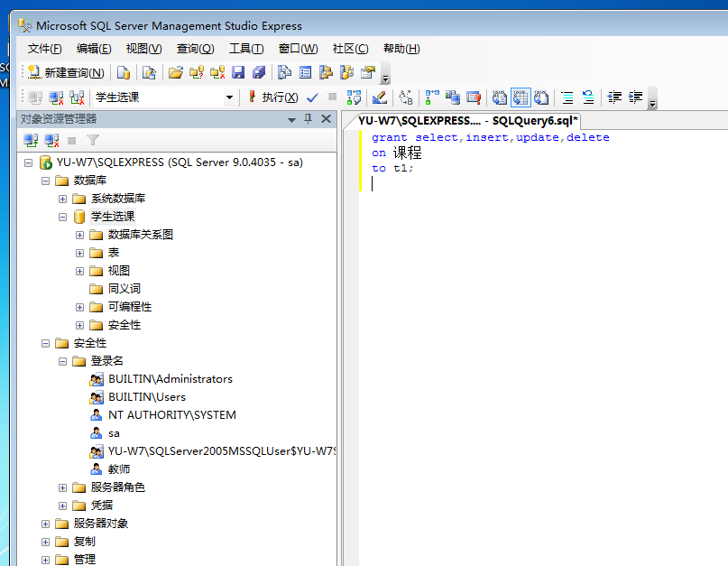Viewport: 728px width, 566px height.
Task: Expand the 数据库关系图 folder
Action: 80,235
